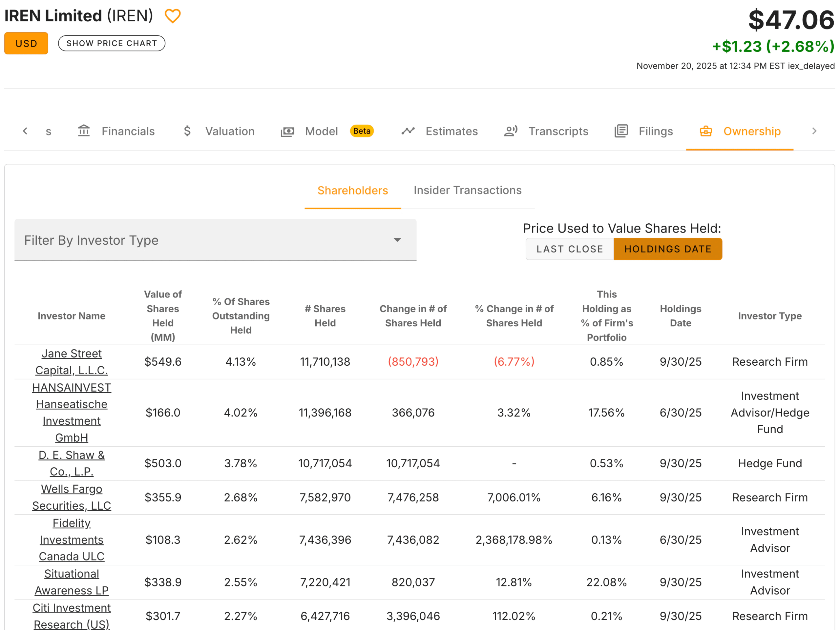Open the Model tab money icon
Viewport: 840px width, 630px height.
(x=288, y=131)
